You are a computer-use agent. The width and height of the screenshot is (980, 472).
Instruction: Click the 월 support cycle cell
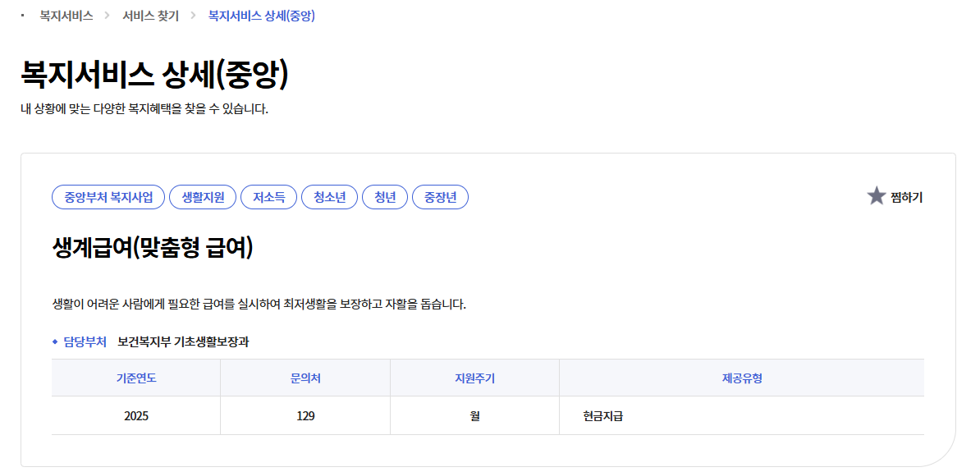click(474, 415)
